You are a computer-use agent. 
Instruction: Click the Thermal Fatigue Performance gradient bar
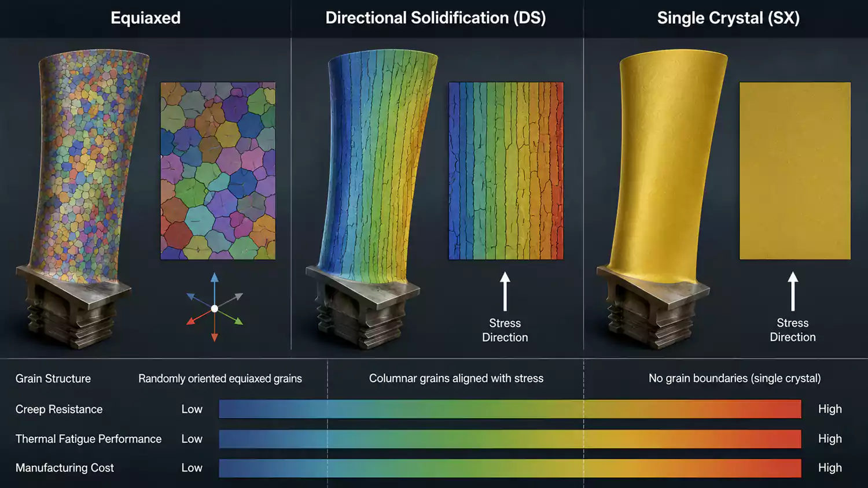click(x=510, y=439)
